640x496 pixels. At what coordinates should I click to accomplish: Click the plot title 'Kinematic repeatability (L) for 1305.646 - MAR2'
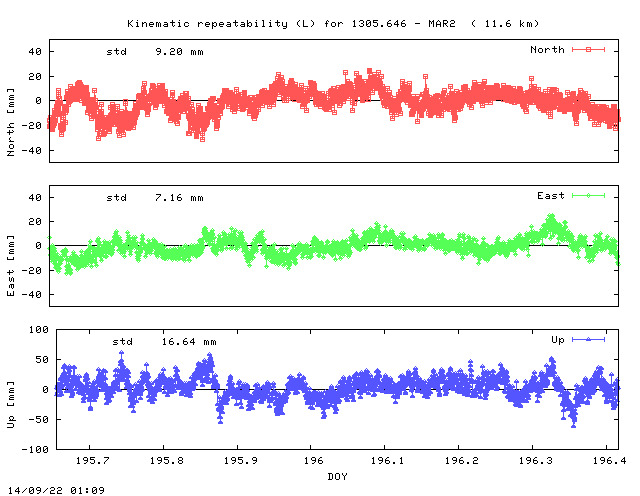(291, 24)
